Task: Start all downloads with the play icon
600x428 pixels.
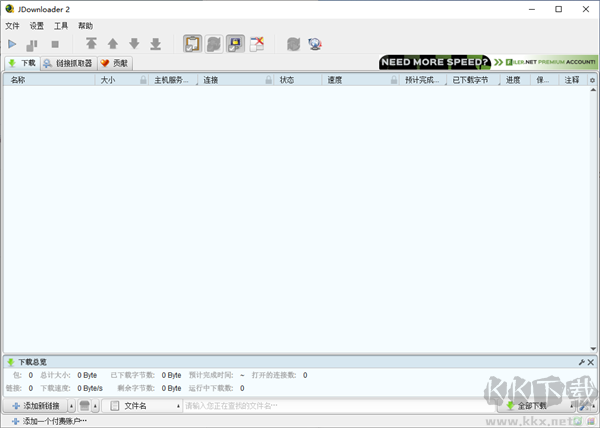Action: pyautogui.click(x=12, y=44)
